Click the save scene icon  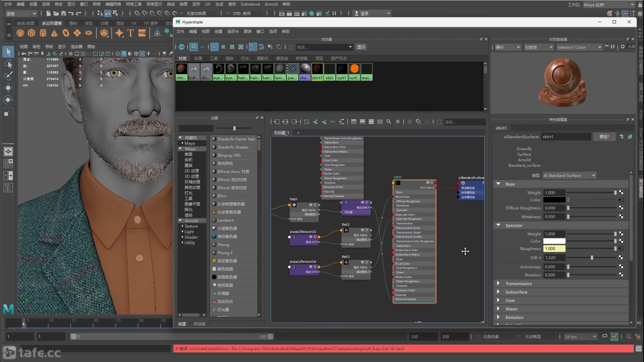click(x=63, y=13)
